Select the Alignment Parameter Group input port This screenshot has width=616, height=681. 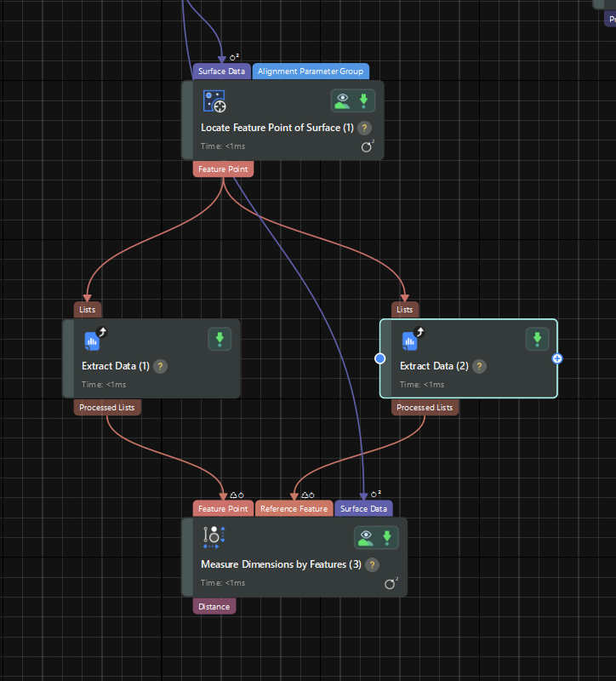pyautogui.click(x=311, y=72)
